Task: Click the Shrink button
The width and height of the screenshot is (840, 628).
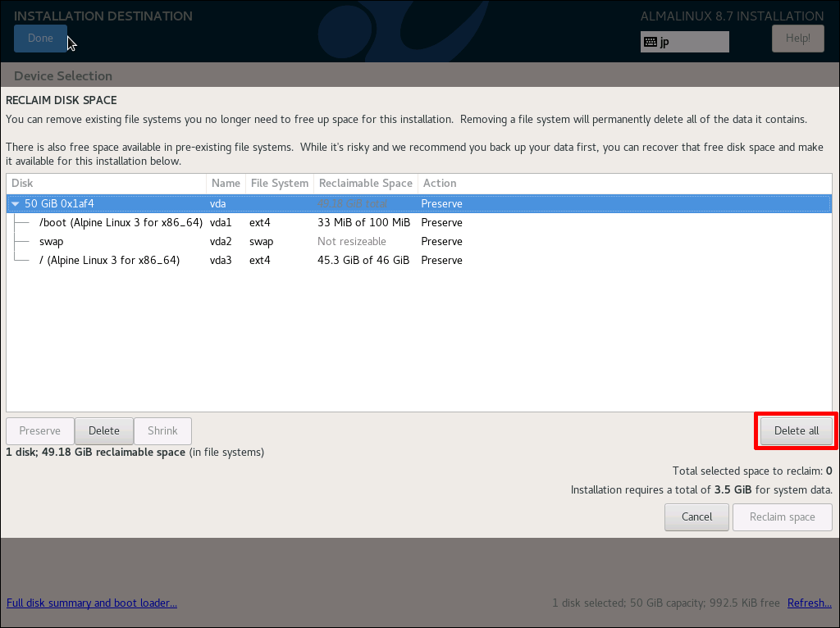Action: (x=162, y=431)
